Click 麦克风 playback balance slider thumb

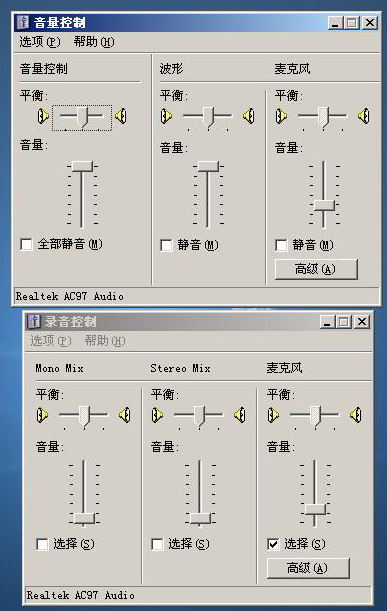tap(323, 117)
